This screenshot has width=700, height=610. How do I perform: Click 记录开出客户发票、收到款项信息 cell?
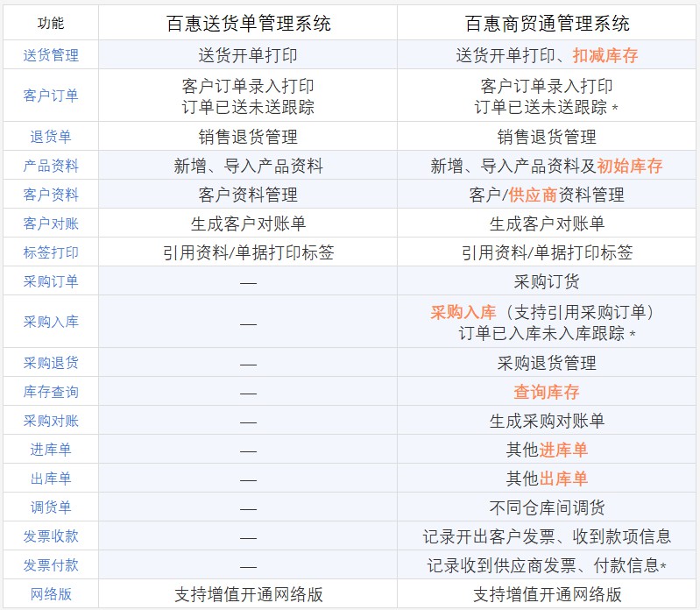click(x=547, y=536)
